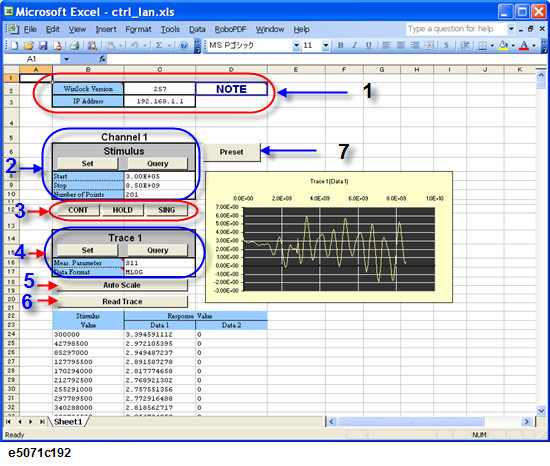Open the Tools menu
Image resolution: width=550 pixels, height=466 pixels.
(x=170, y=29)
